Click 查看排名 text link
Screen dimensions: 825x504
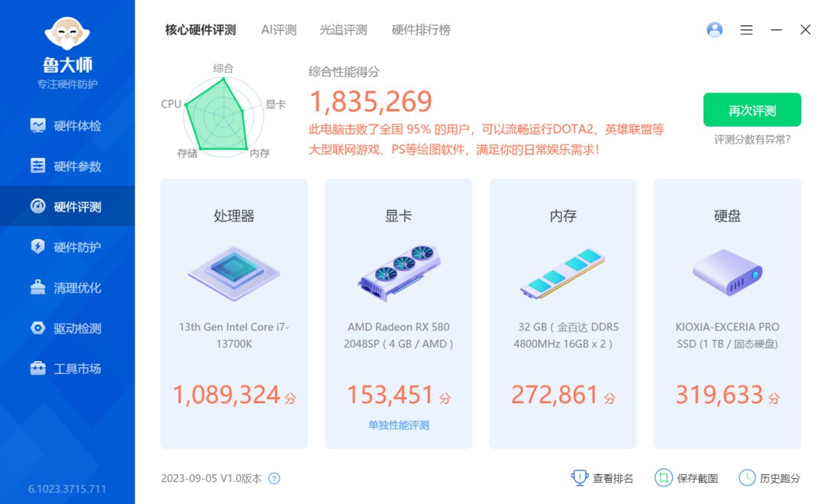[x=613, y=478]
